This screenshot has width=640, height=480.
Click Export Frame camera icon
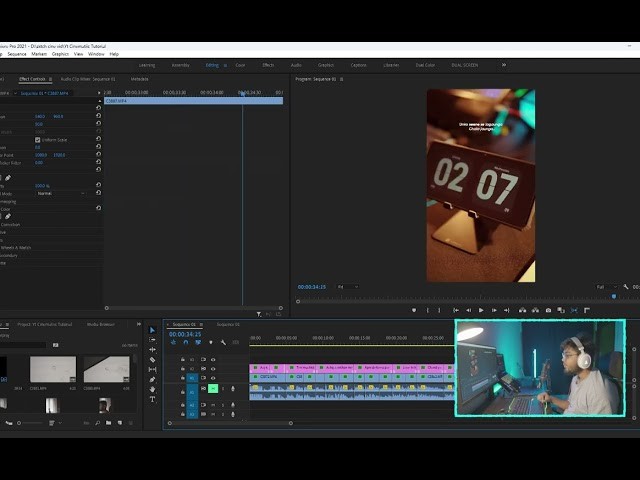coord(548,310)
